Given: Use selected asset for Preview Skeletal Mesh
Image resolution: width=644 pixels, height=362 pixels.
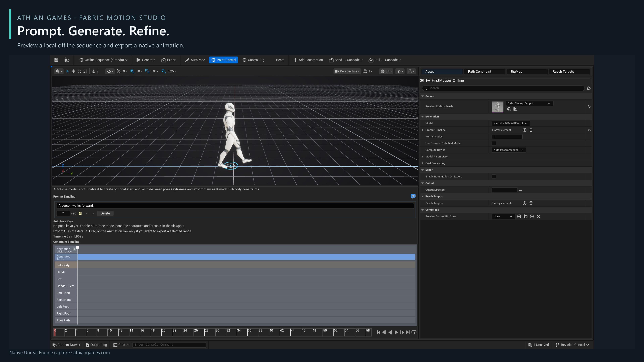Looking at the screenshot, I should 509,109.
